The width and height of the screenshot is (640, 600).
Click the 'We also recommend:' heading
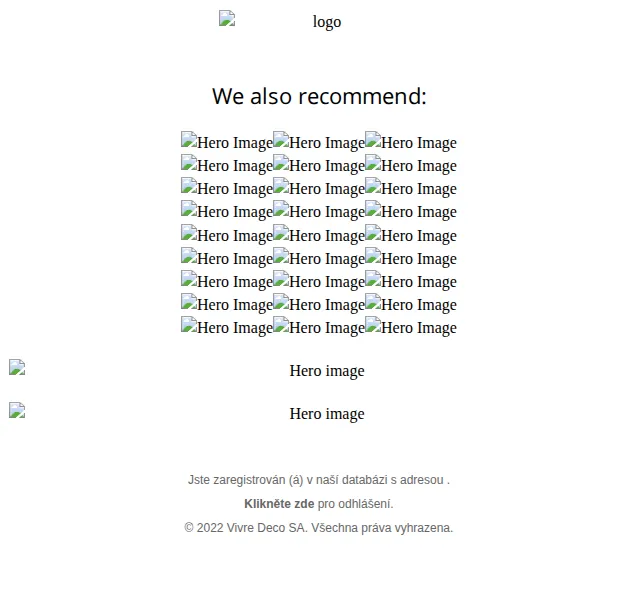pyautogui.click(x=319, y=96)
